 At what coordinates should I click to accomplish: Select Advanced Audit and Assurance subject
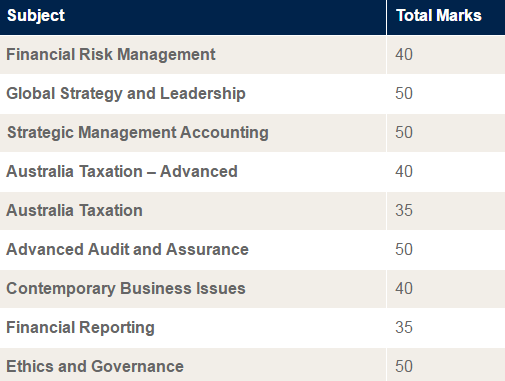(x=127, y=249)
